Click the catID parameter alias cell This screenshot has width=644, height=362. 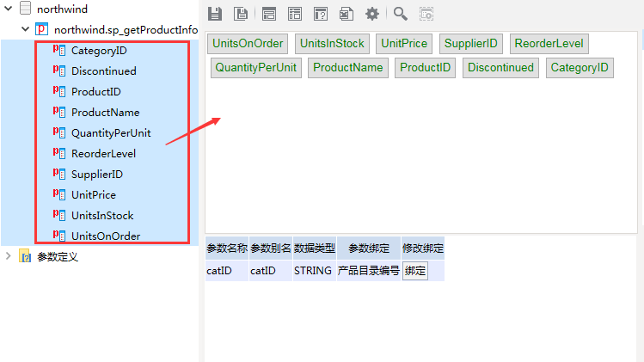point(270,271)
